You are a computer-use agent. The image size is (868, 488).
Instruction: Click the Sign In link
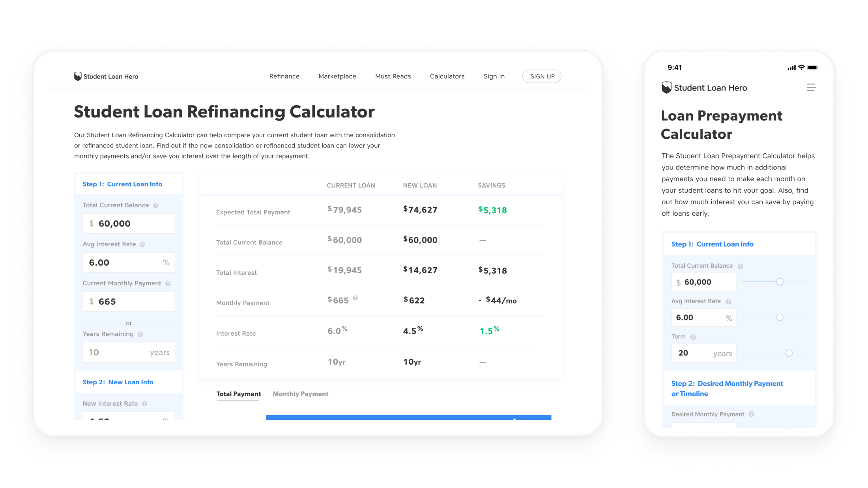click(x=494, y=76)
